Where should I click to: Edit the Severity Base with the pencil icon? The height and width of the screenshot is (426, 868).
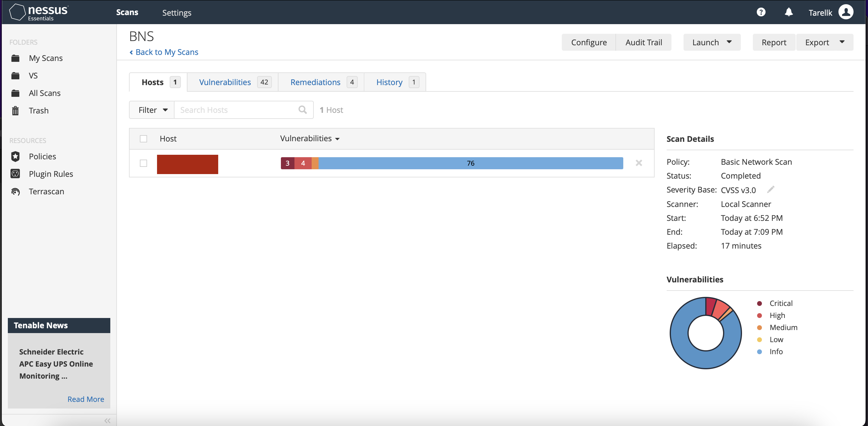(771, 189)
